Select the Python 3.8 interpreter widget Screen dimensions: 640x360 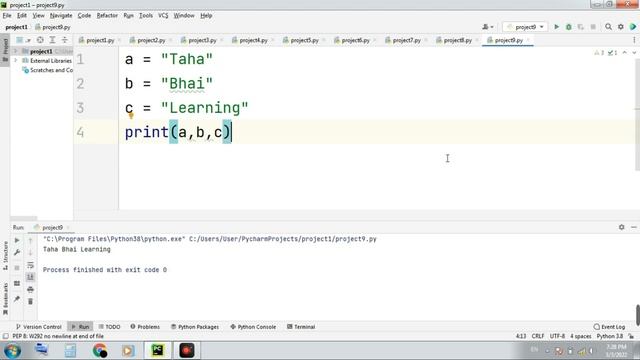click(x=609, y=336)
